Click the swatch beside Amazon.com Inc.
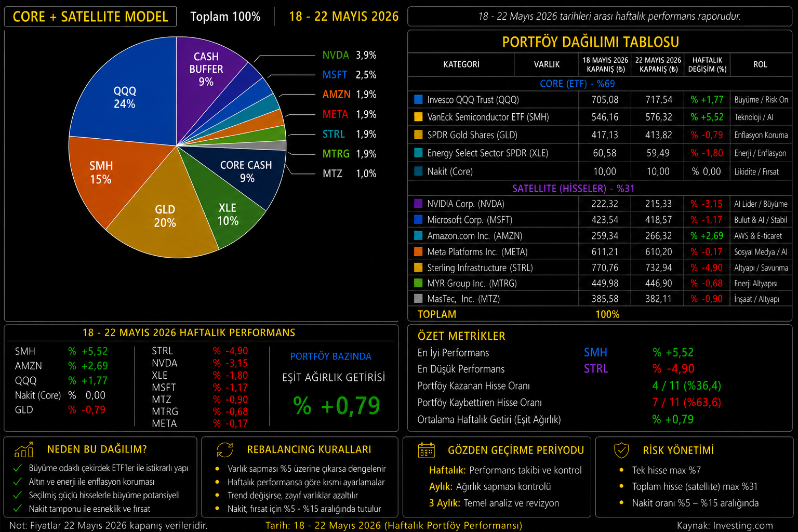The width and height of the screenshot is (798, 532). (418, 235)
